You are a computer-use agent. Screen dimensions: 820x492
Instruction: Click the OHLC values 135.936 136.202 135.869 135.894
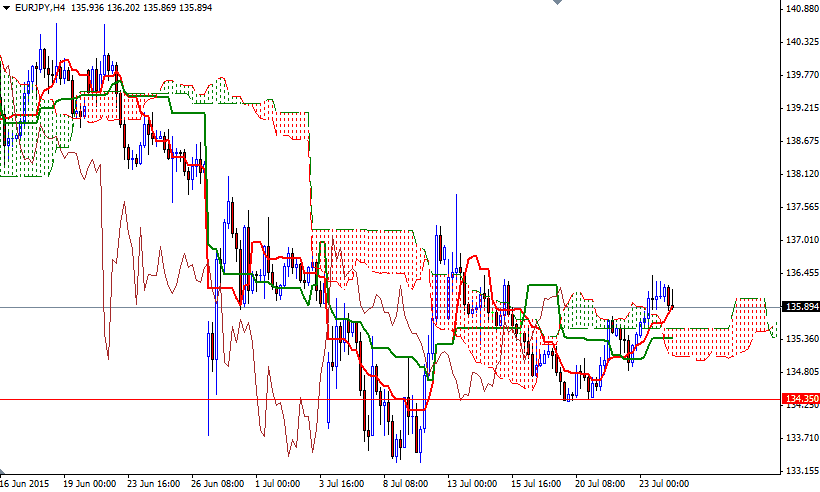[141, 8]
